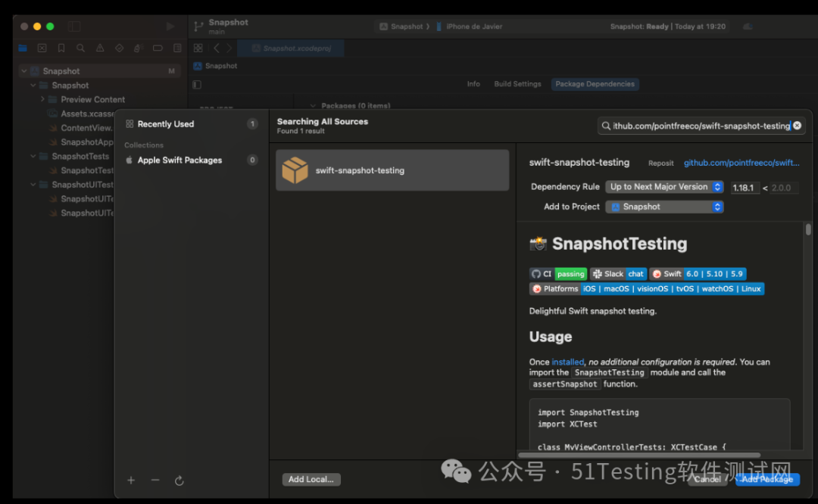
Task: Toggle the navigator sidebar button
Action: [x=74, y=26]
